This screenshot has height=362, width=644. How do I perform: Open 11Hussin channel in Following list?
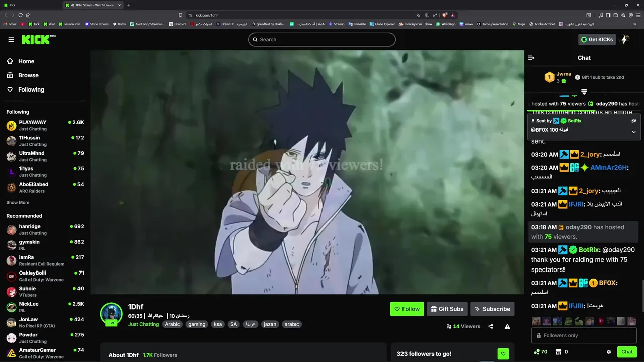[x=45, y=141]
